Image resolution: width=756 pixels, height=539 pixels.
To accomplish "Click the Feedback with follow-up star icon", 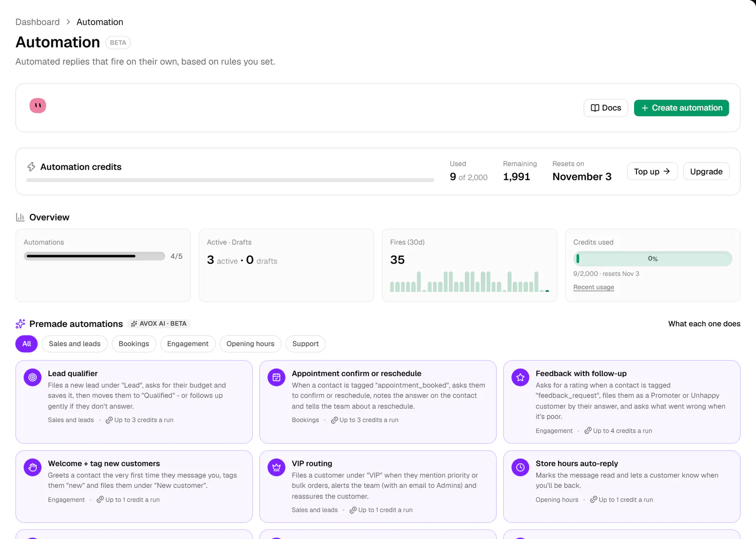I will point(520,377).
